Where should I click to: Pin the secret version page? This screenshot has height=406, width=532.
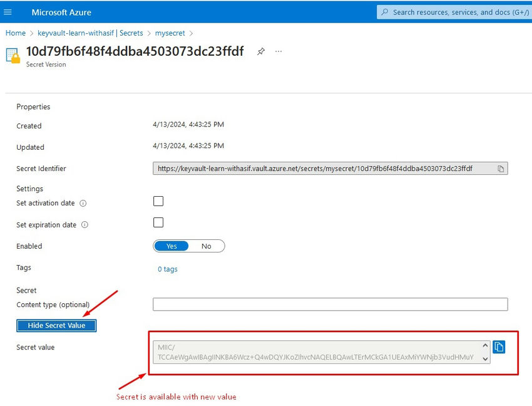pyautogui.click(x=261, y=52)
